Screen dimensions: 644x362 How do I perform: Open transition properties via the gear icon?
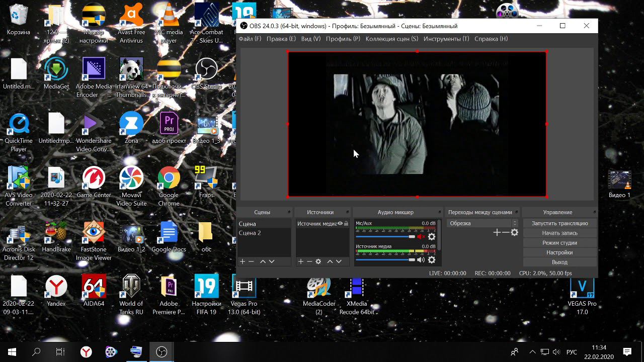coord(514,232)
